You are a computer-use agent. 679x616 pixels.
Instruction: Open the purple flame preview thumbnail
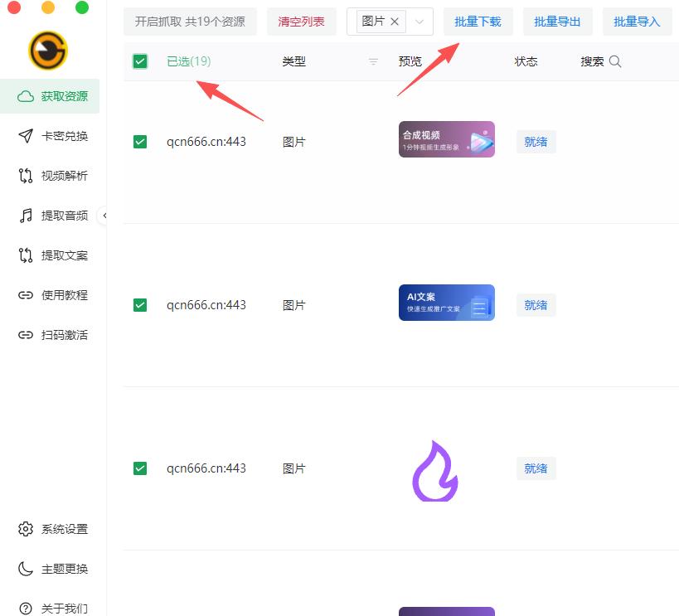[x=435, y=470]
